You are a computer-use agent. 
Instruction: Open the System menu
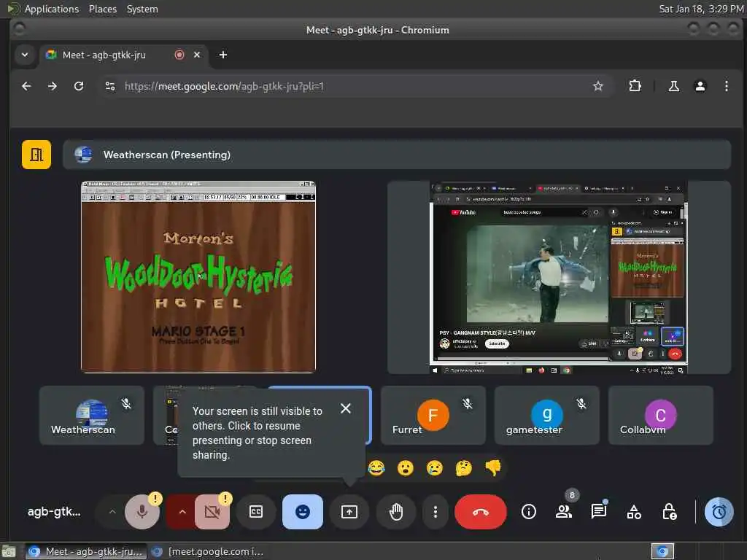point(142,9)
